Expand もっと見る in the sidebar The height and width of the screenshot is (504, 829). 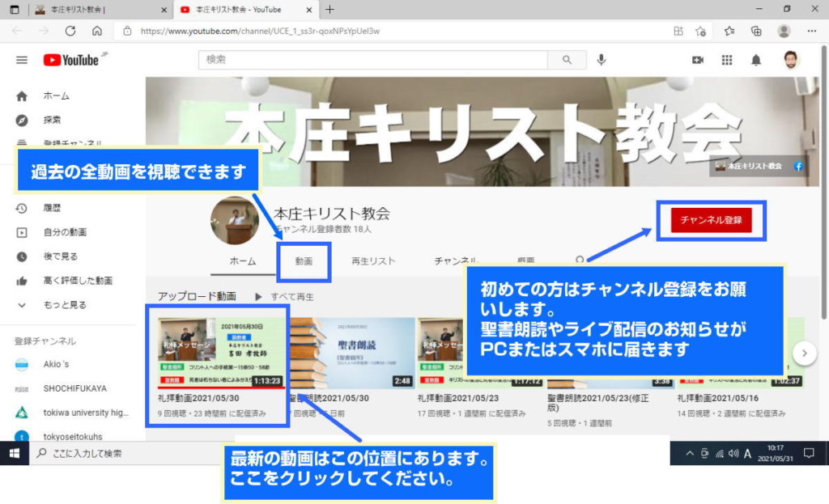pos(65,305)
